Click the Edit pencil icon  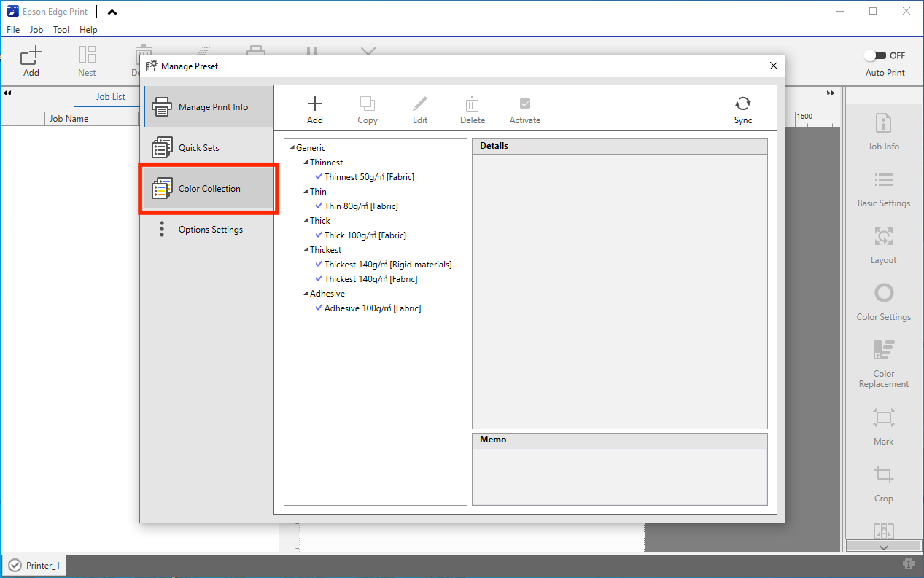(x=420, y=104)
